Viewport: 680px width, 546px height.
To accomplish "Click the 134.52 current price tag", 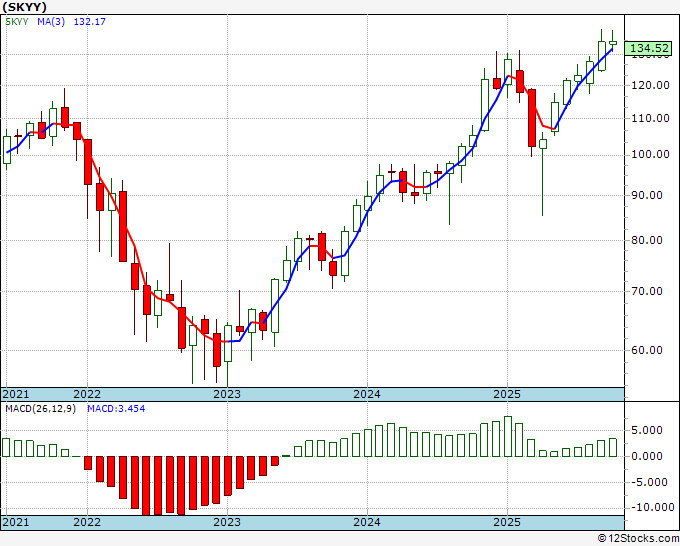I will (649, 48).
